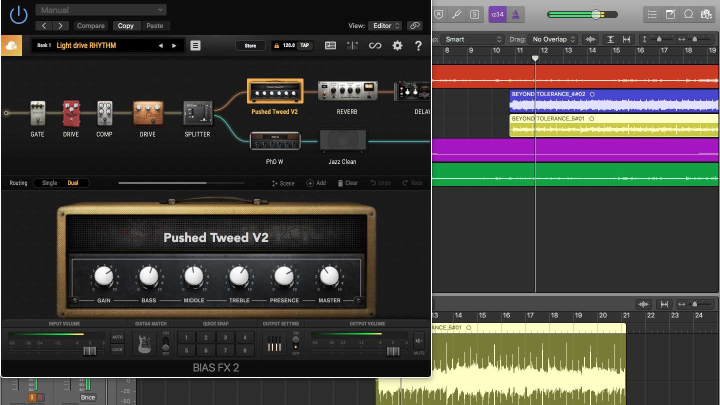Image resolution: width=720 pixels, height=405 pixels.
Task: Click the PRESENCE knob
Action: (x=284, y=276)
